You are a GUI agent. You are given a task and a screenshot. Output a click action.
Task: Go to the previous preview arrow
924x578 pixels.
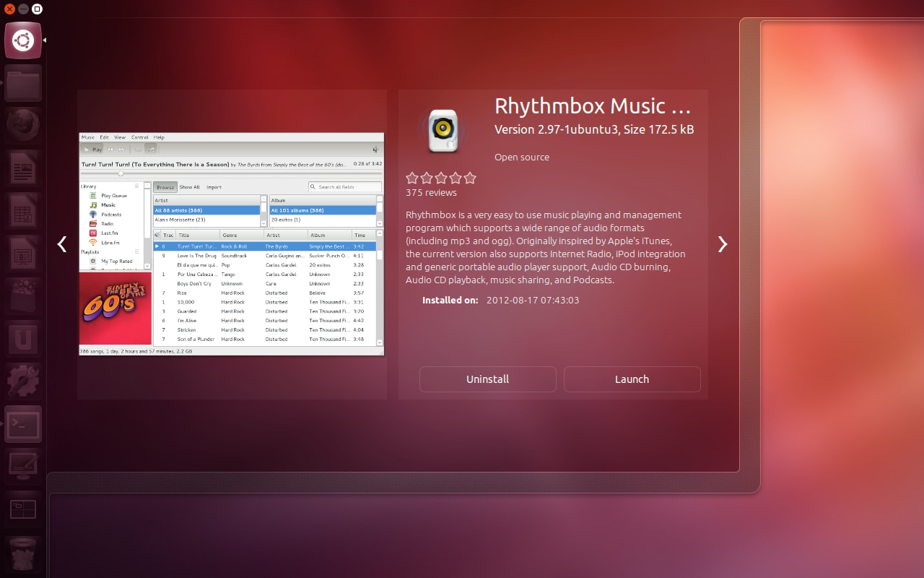pyautogui.click(x=62, y=244)
